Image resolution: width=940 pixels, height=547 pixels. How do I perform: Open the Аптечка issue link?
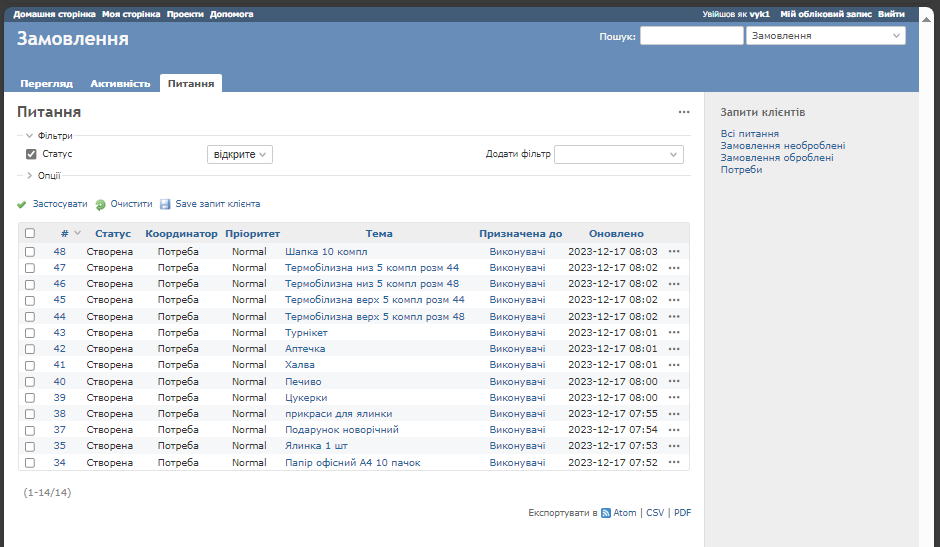tap(305, 349)
